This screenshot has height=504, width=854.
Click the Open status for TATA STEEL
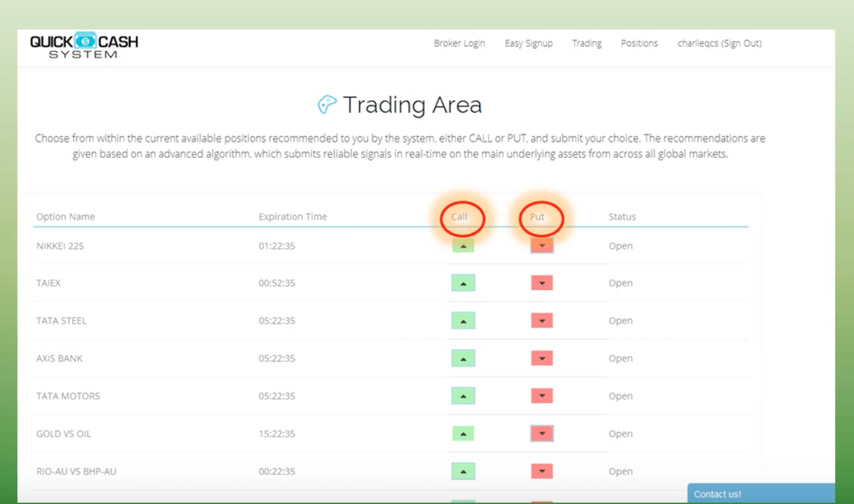tap(621, 321)
